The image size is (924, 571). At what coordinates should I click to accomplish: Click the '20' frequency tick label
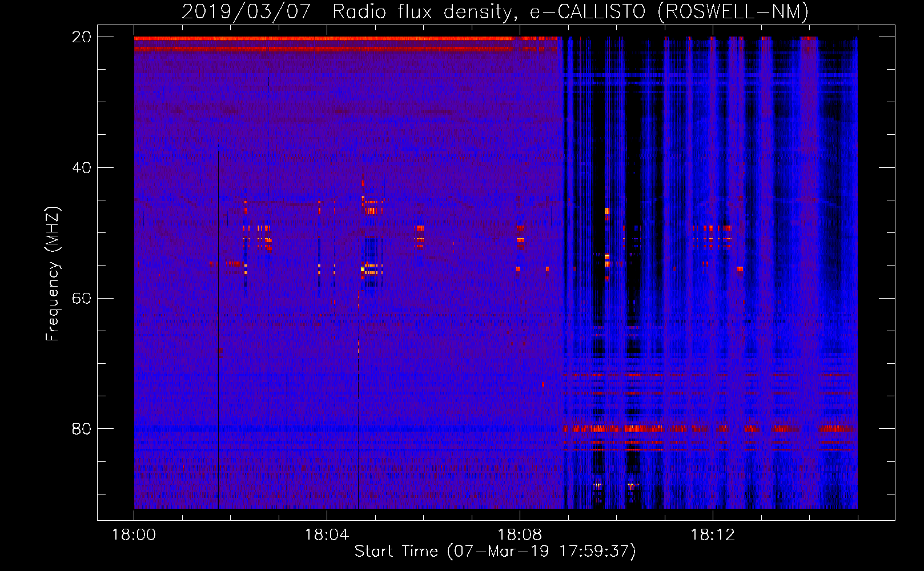(x=82, y=37)
